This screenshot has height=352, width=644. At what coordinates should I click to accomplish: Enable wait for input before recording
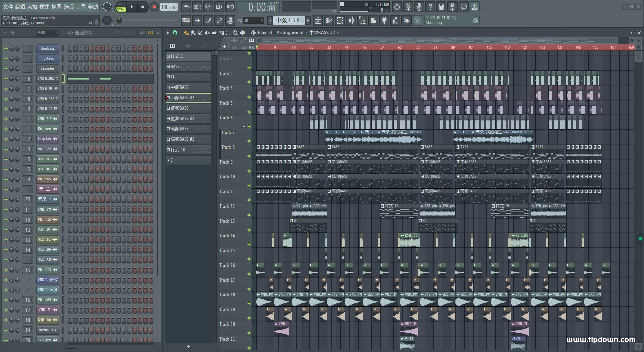click(x=197, y=7)
